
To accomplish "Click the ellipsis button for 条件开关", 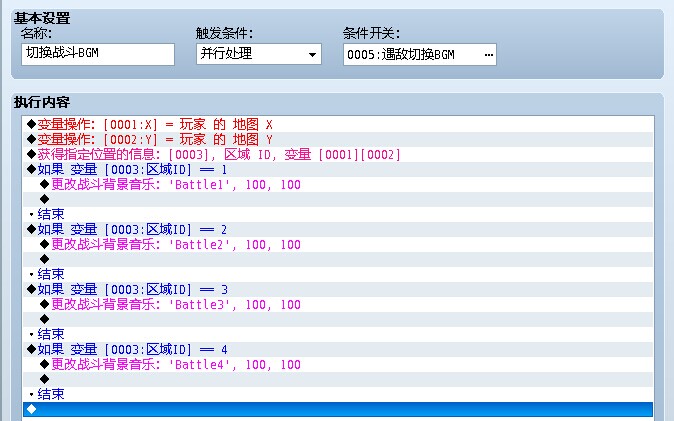I will point(488,55).
